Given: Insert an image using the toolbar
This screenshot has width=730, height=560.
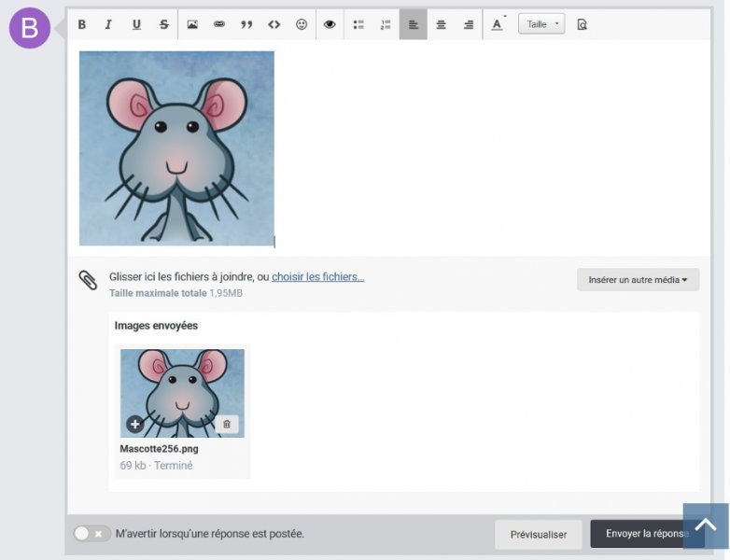Looking at the screenshot, I should point(192,24).
